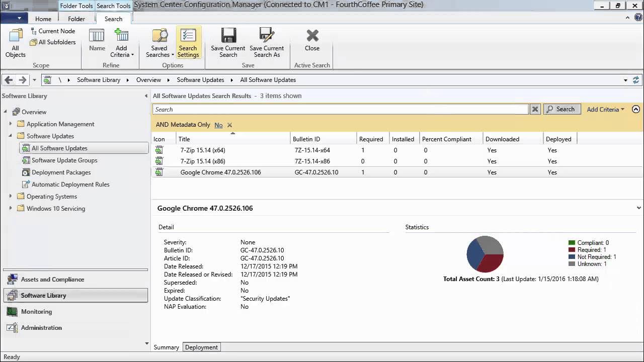Open the Assets and Compliance workspace
Screen dimensions: 644x362
(75, 280)
